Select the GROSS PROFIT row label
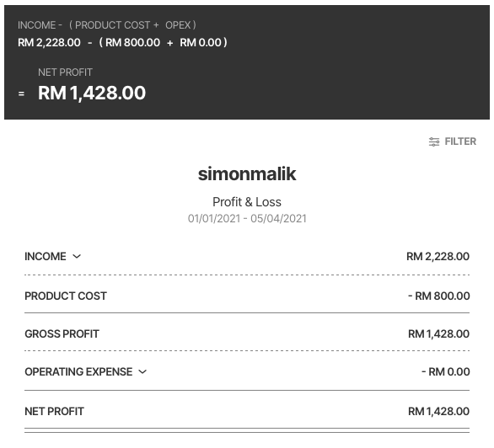The height and width of the screenshot is (448, 494). [x=62, y=333]
